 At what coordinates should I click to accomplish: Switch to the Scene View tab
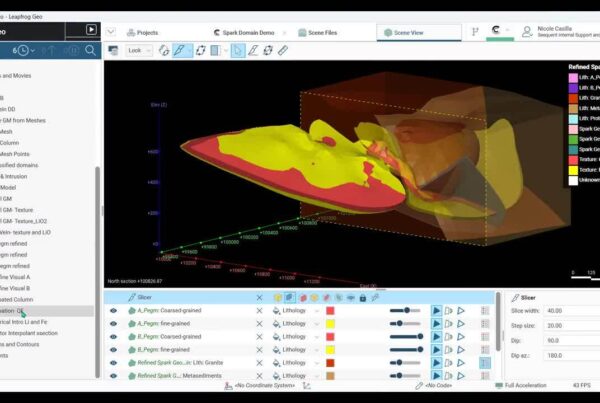419,33
